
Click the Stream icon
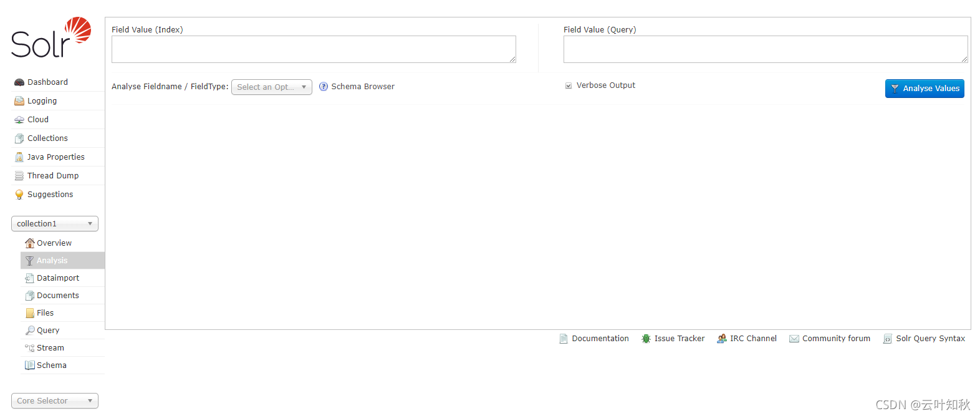tap(29, 348)
